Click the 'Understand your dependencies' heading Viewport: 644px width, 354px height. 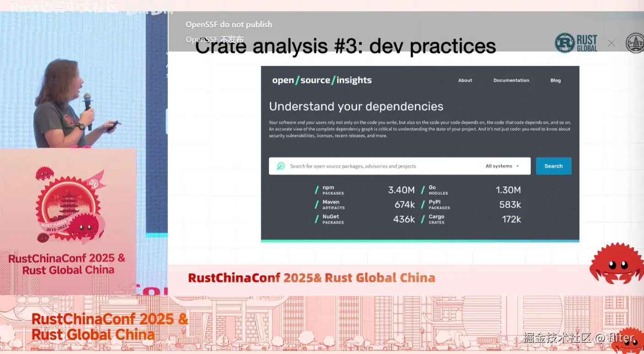(356, 106)
